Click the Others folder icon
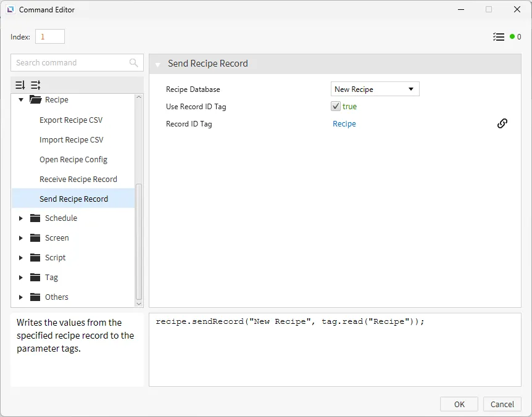532x417 pixels. [35, 297]
